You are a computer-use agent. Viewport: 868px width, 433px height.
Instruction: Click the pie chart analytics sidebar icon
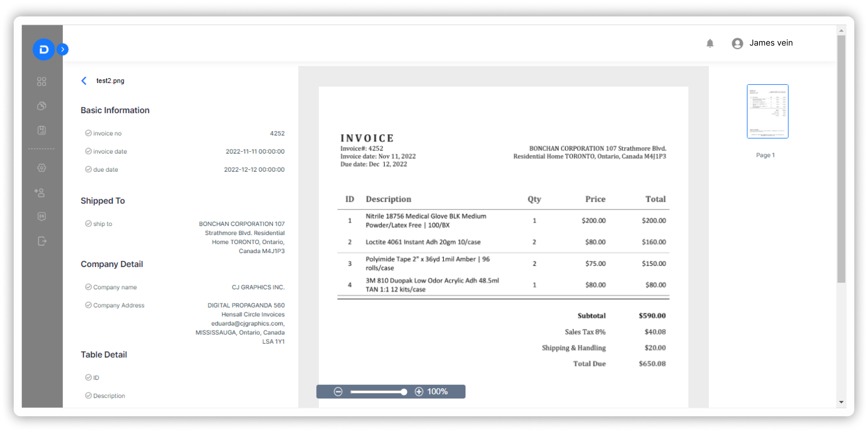click(41, 106)
